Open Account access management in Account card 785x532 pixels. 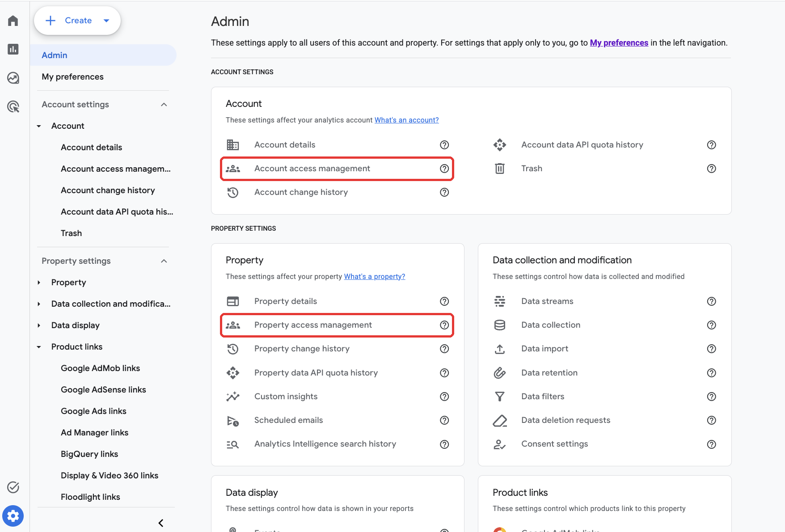(337, 169)
